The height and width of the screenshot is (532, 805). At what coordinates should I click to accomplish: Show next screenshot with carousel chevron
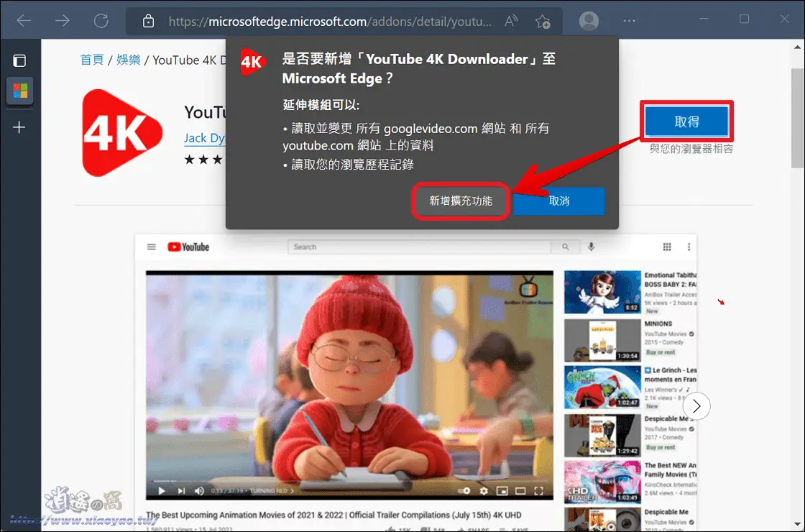pos(696,406)
